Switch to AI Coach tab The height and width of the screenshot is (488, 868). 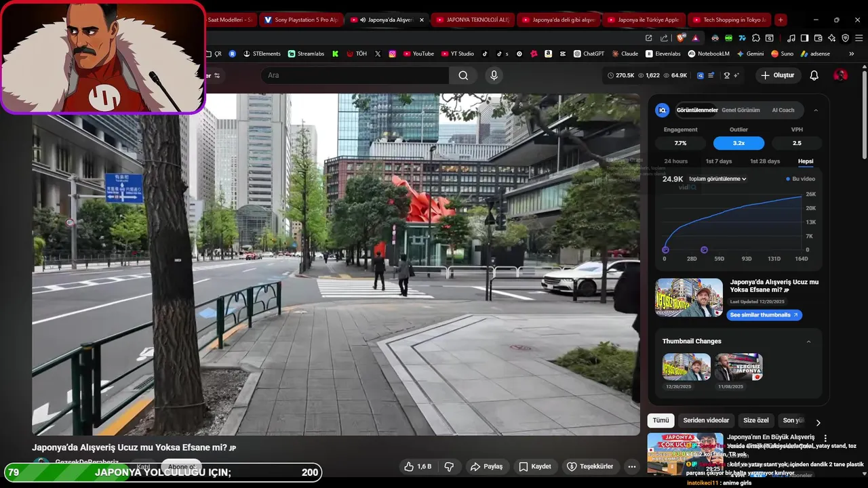click(783, 110)
